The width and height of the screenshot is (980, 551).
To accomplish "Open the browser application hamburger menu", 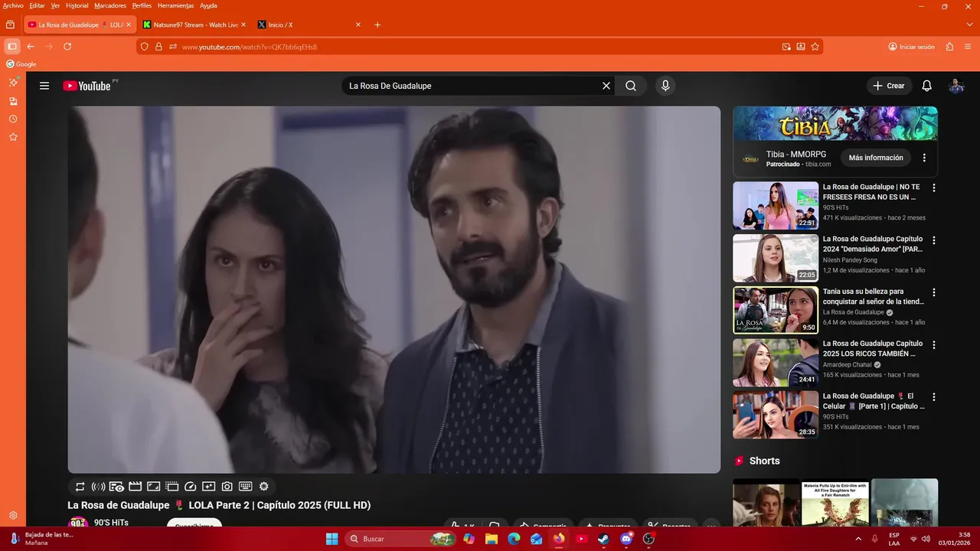I will tap(969, 47).
